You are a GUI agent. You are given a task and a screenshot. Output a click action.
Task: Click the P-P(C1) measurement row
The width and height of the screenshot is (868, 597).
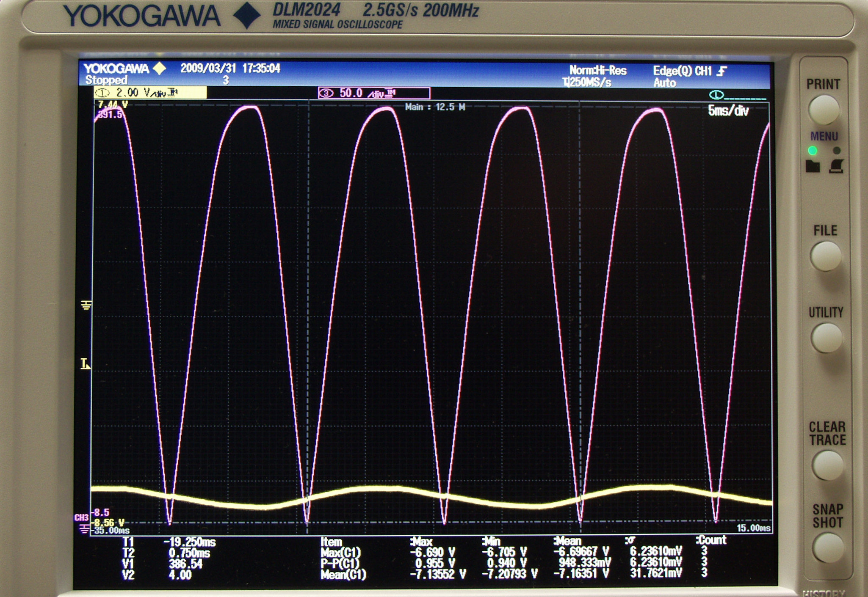pyautogui.click(x=340, y=563)
